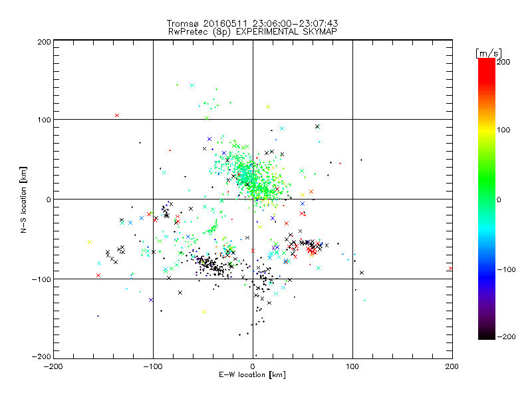This screenshot has height=399, width=532.
Task: Click the title 'Tromsø 20160511 23:06:00-23:07:43'
Action: coord(252,23)
